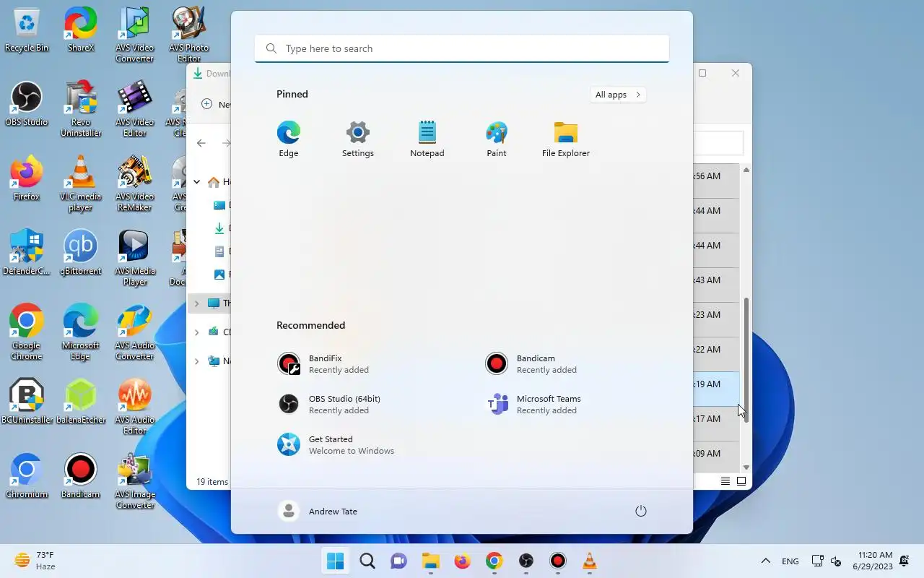Select Bandicam desktop shortcut
The height and width of the screenshot is (578, 924).
pos(80,476)
